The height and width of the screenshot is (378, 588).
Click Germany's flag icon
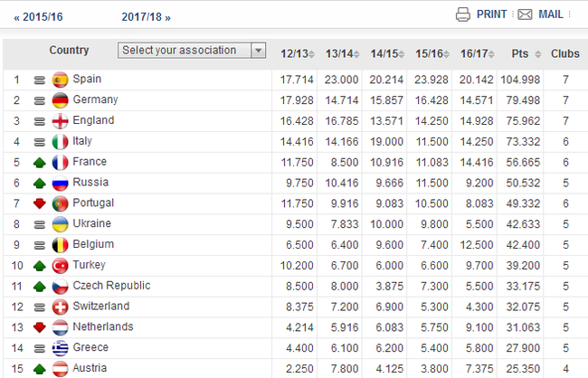(x=60, y=100)
